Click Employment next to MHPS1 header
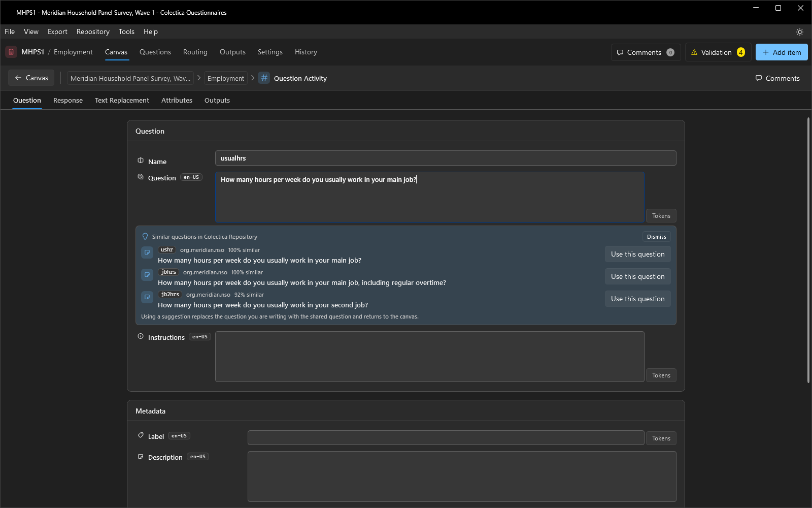The image size is (812, 508). pos(73,52)
